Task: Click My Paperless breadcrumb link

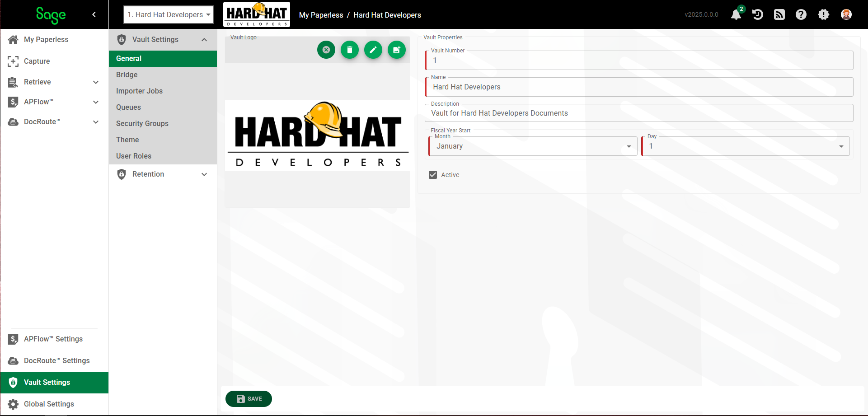Action: click(321, 15)
